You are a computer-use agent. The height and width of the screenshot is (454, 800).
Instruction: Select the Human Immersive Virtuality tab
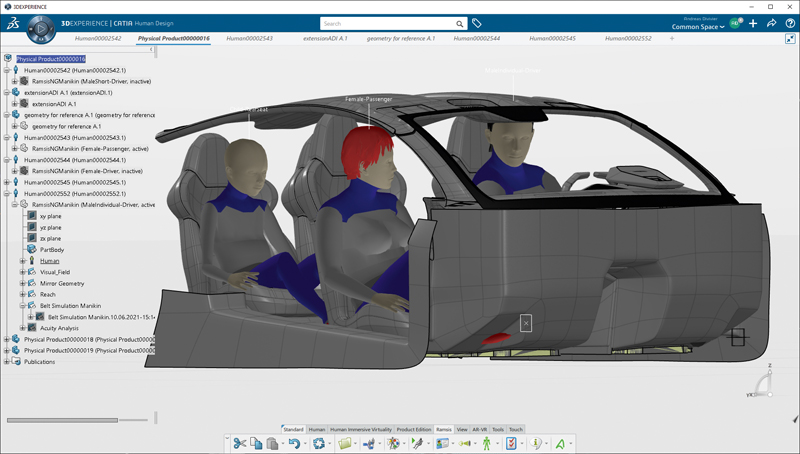point(361,429)
